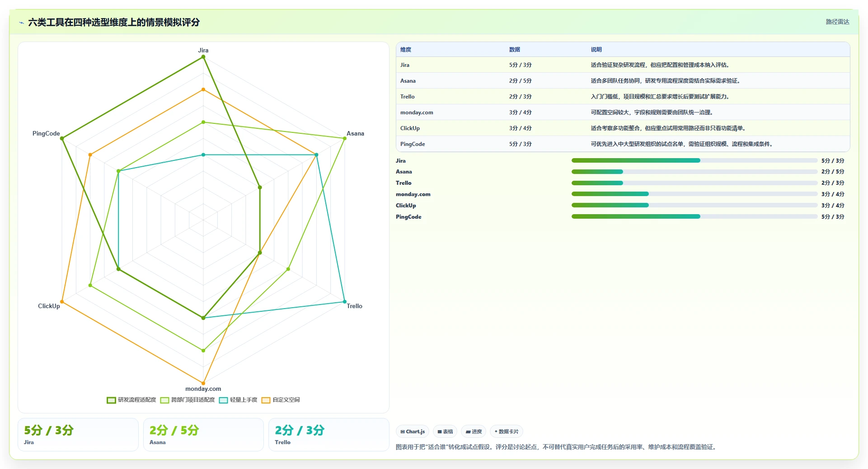Image resolution: width=868 pixels, height=469 pixels.
Task: Click the title 六类工具在四种选型维度上的情景模拟评分
Action: coord(114,22)
